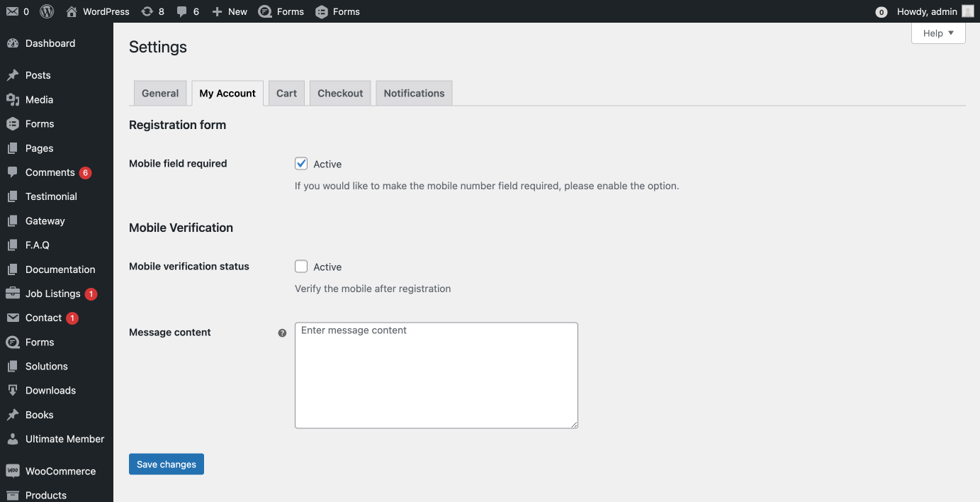Viewport: 980px width, 502px height.
Task: Switch to the Checkout tab
Action: (340, 93)
